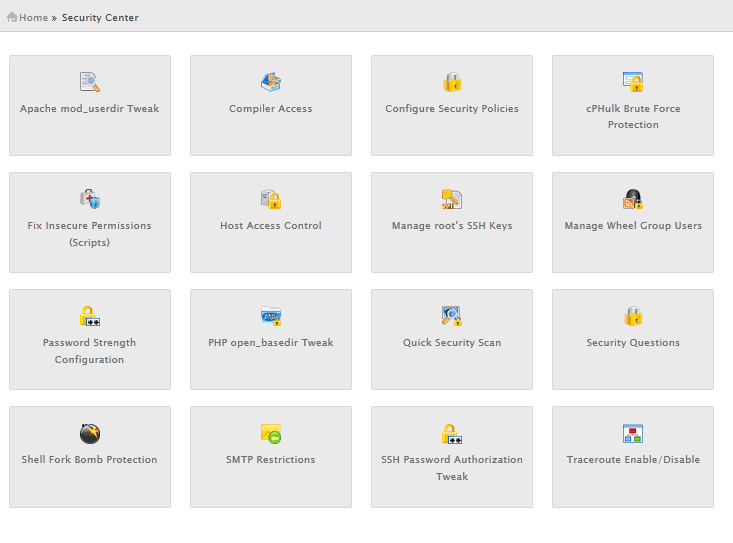Click the Home house icon in breadcrumb

pos(12,17)
